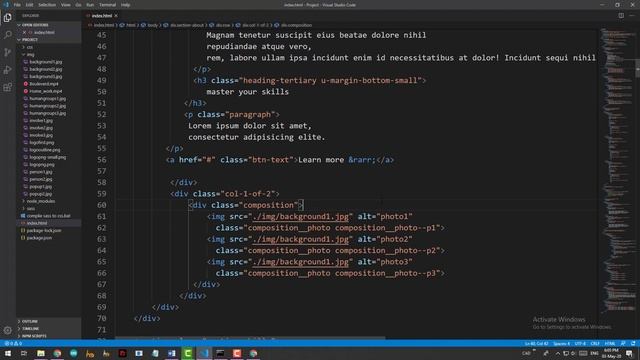Viewport: 640px width, 360px height.
Task: Open the Go menu
Action: 78,5
